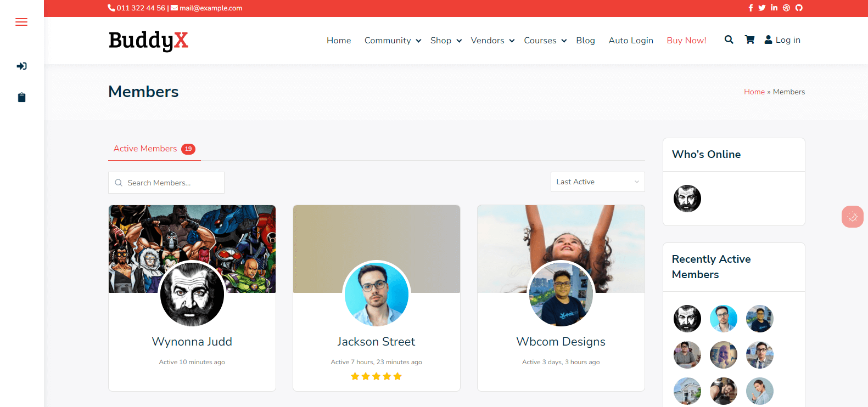Image resolution: width=868 pixels, height=407 pixels.
Task: Click the Log in link in the header
Action: point(782,40)
